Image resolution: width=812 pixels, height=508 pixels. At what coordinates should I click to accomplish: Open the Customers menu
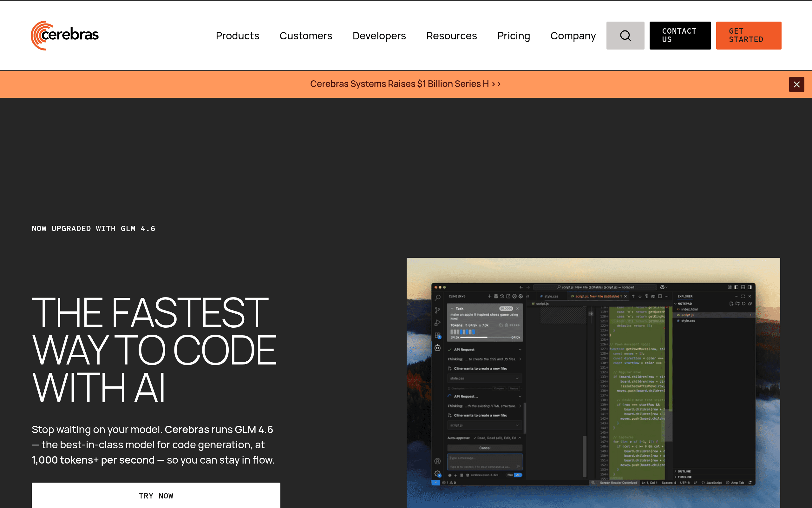pyautogui.click(x=306, y=36)
